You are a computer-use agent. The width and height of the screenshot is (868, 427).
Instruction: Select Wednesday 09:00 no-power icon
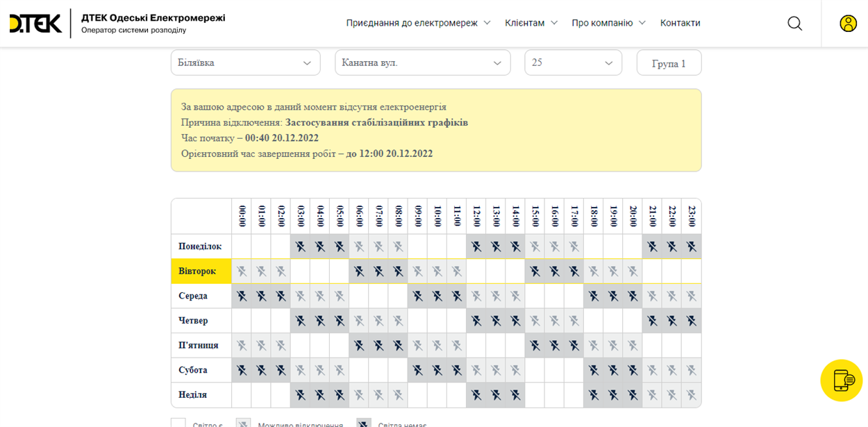point(418,296)
